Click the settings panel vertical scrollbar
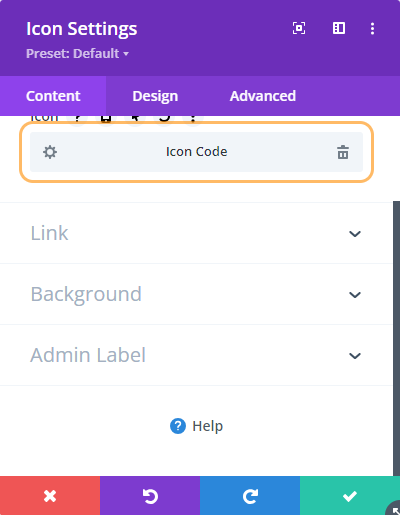Screen dimensions: 400x515 [x=396, y=338]
